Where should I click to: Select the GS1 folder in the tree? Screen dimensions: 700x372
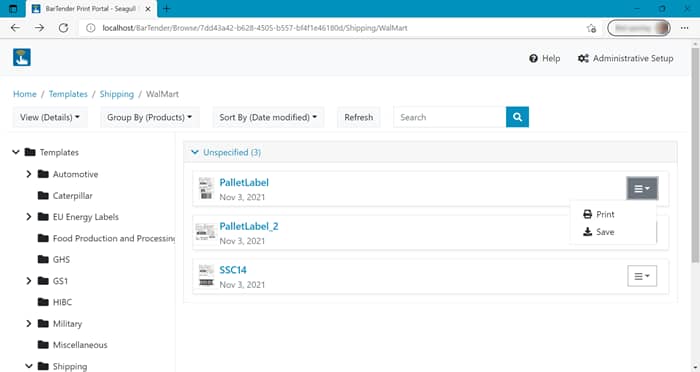60,280
